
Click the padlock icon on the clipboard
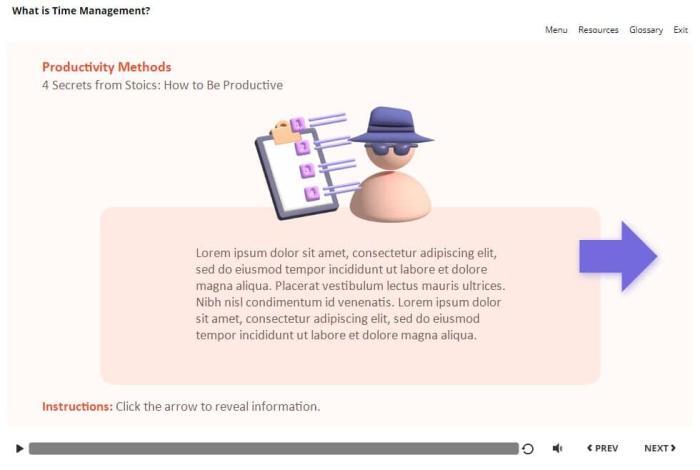click(x=281, y=132)
